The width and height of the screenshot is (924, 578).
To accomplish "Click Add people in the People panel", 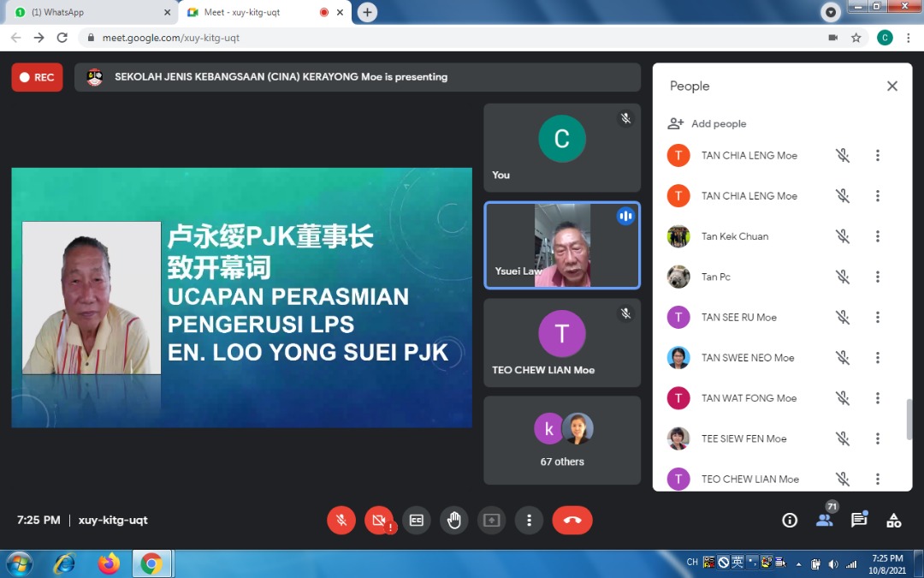I will (x=707, y=123).
